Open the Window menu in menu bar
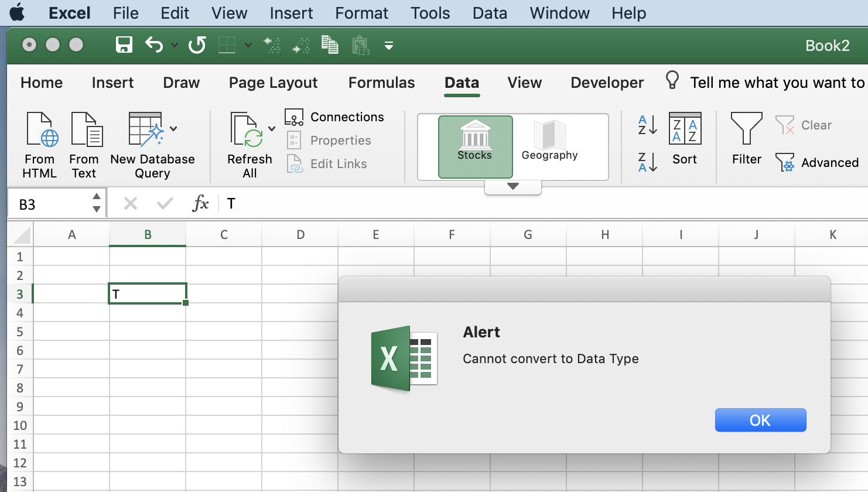 click(x=560, y=13)
